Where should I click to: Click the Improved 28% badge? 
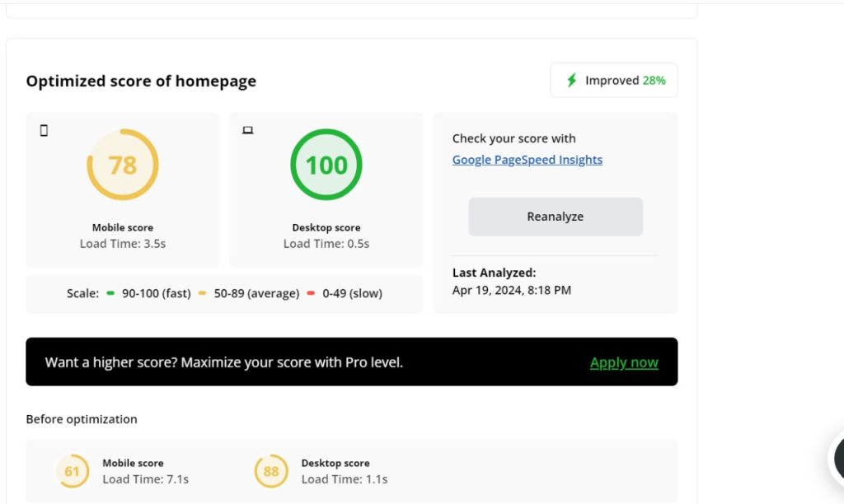coord(613,80)
